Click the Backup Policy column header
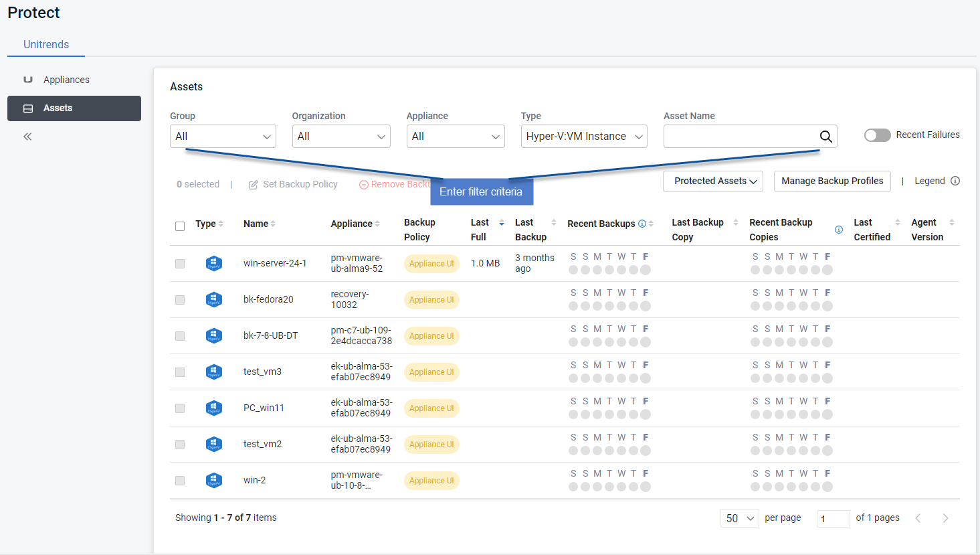The image size is (980, 555). click(419, 230)
